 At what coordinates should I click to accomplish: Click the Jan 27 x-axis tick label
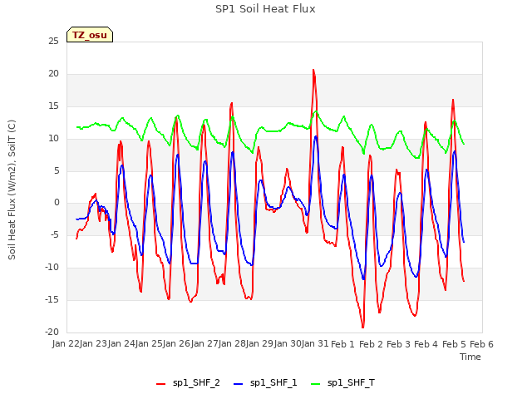(x=204, y=343)
